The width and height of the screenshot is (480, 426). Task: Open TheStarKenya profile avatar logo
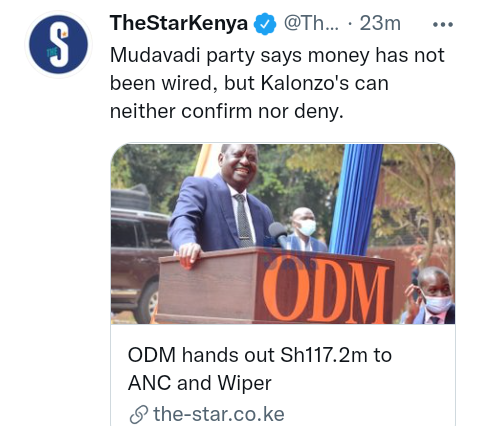click(x=58, y=44)
